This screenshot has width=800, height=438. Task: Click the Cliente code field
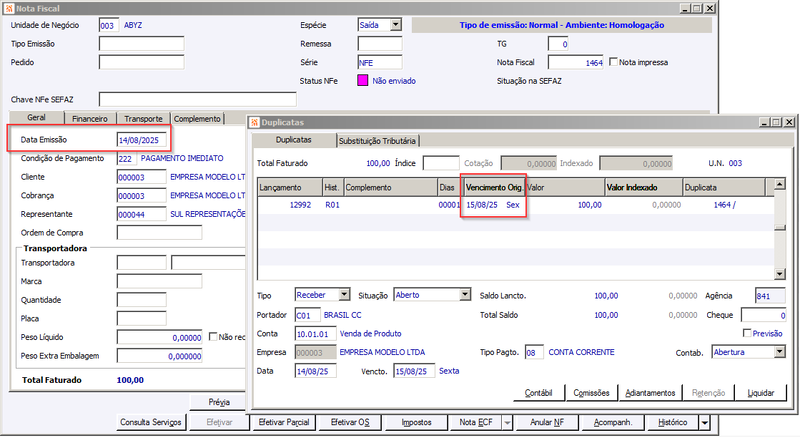tap(141, 177)
